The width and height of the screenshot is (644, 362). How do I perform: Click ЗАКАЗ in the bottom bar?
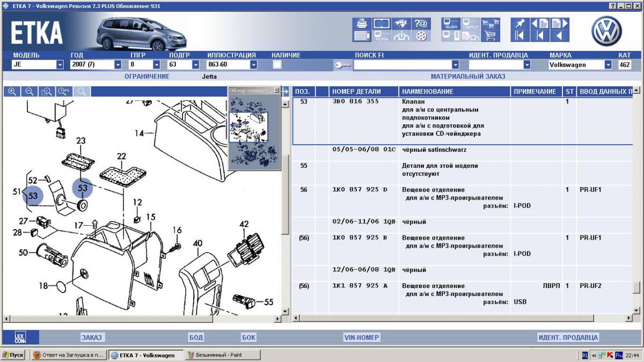91,337
